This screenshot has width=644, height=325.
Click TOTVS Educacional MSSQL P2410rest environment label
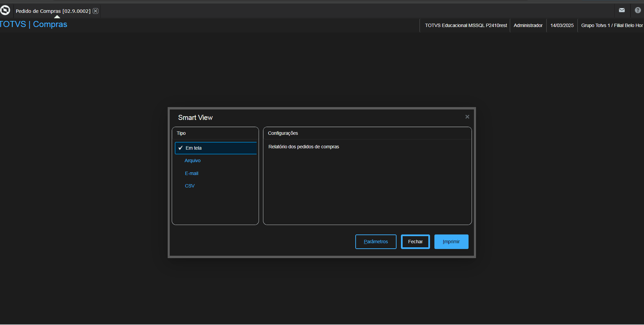(x=466, y=25)
